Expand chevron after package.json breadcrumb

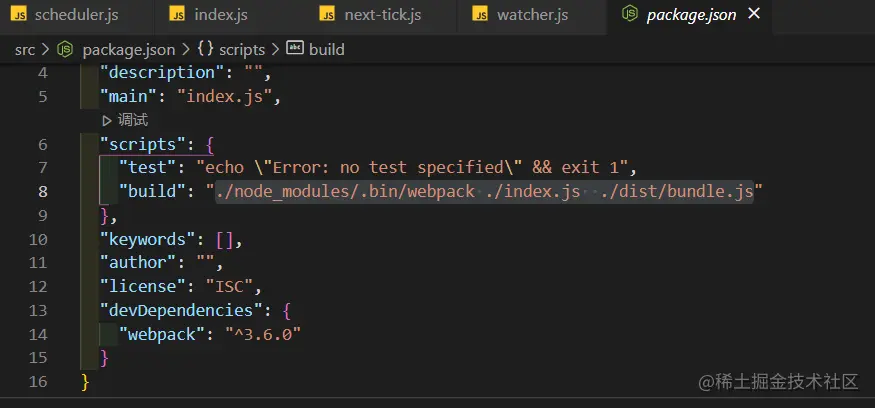pyautogui.click(x=186, y=50)
